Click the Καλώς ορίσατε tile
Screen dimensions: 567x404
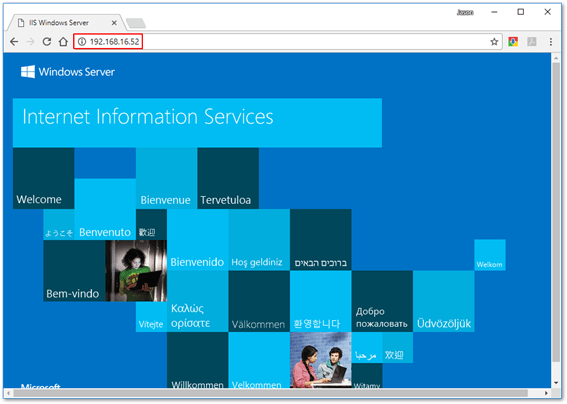(197, 301)
